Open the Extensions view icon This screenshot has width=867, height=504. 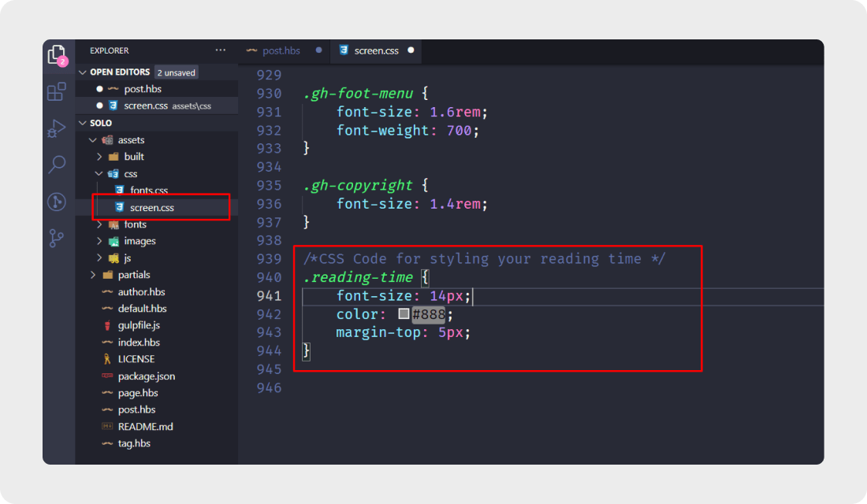click(57, 91)
